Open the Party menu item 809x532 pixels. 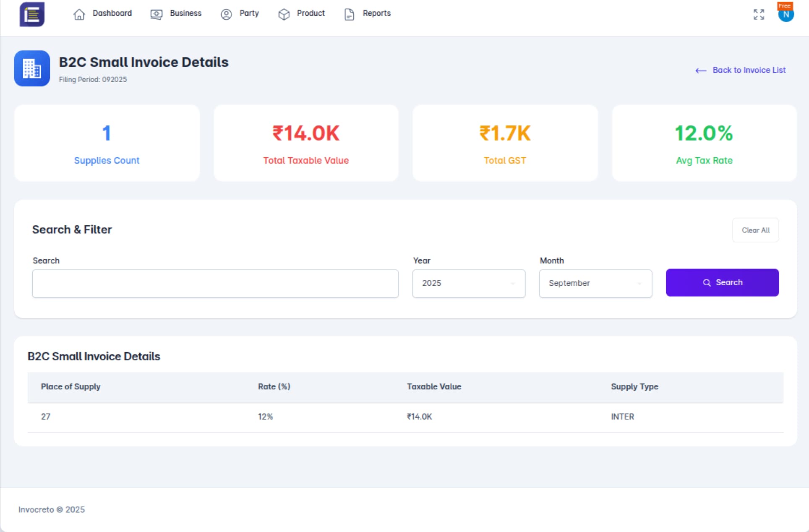(249, 13)
